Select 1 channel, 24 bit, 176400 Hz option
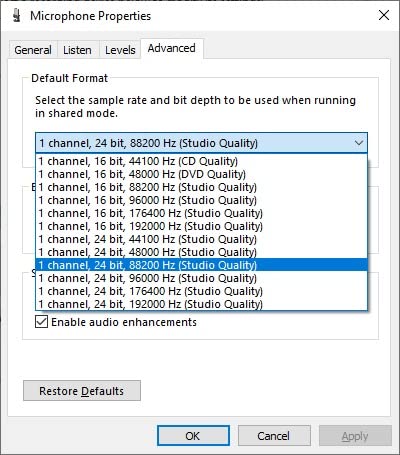The height and width of the screenshot is (455, 400). pyautogui.click(x=201, y=291)
